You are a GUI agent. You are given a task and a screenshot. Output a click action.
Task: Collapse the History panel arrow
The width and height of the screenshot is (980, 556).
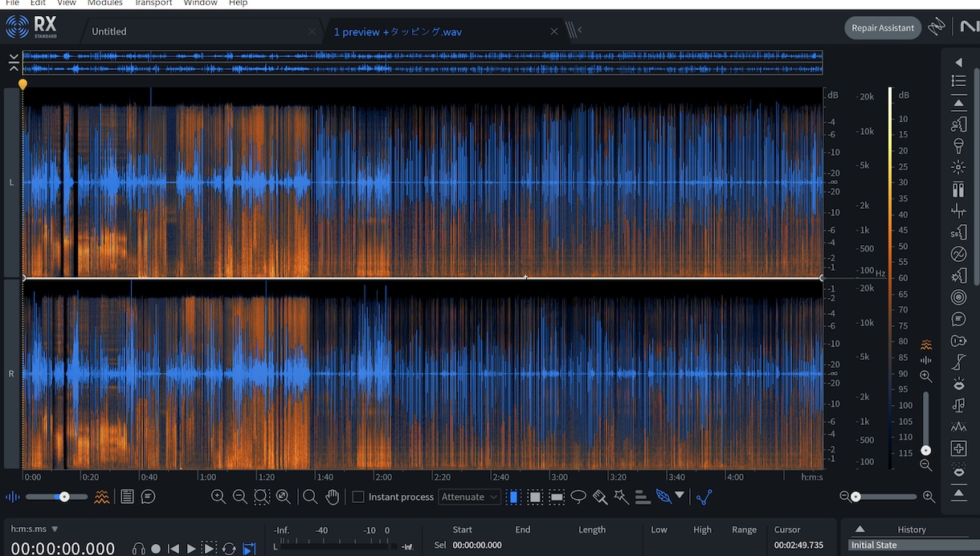click(860, 529)
